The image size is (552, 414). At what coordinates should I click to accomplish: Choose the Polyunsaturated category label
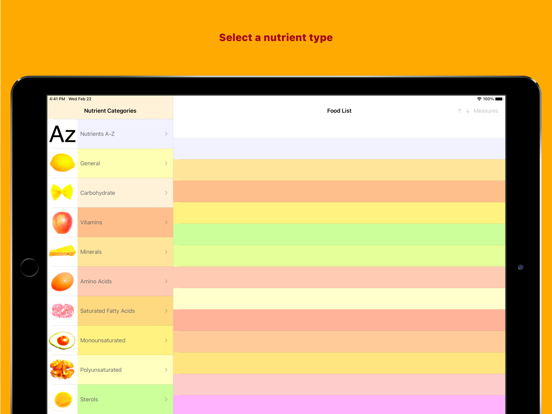[101, 370]
